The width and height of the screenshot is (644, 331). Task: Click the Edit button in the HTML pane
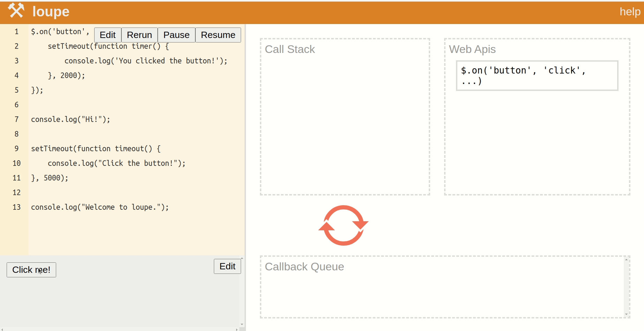pos(227,266)
